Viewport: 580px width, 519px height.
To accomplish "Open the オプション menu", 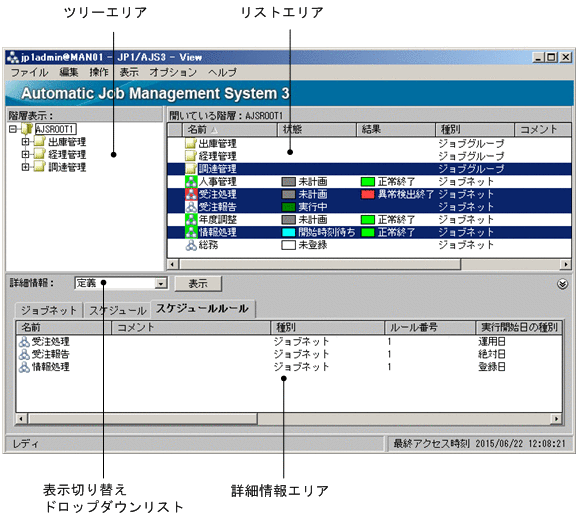I will point(173,72).
